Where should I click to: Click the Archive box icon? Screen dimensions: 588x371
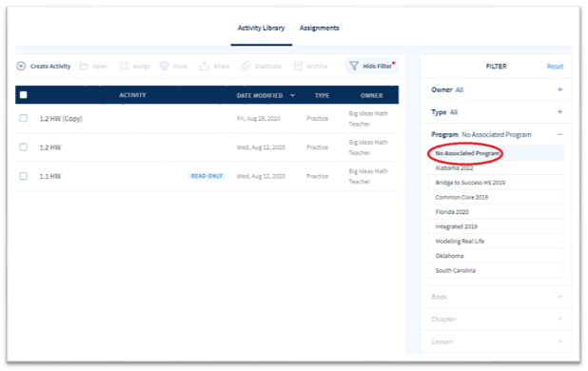coord(298,66)
